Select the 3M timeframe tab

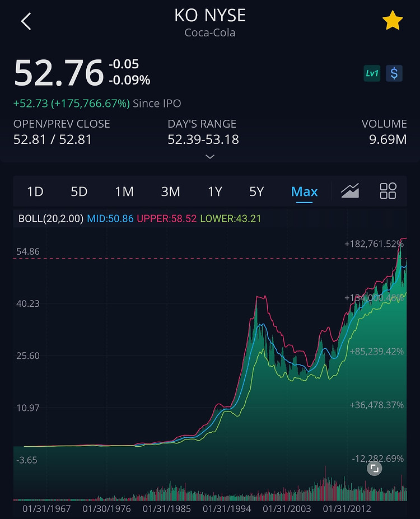[x=170, y=191]
